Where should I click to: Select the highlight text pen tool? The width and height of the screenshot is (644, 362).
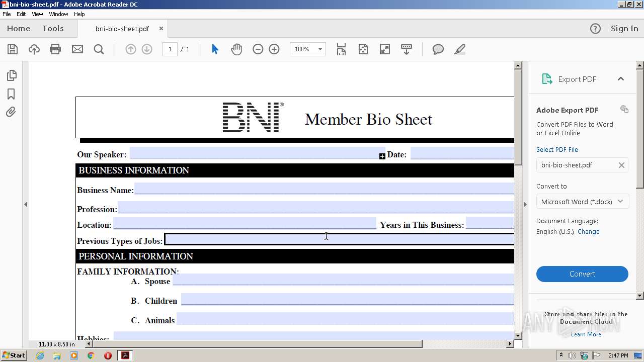(459, 49)
